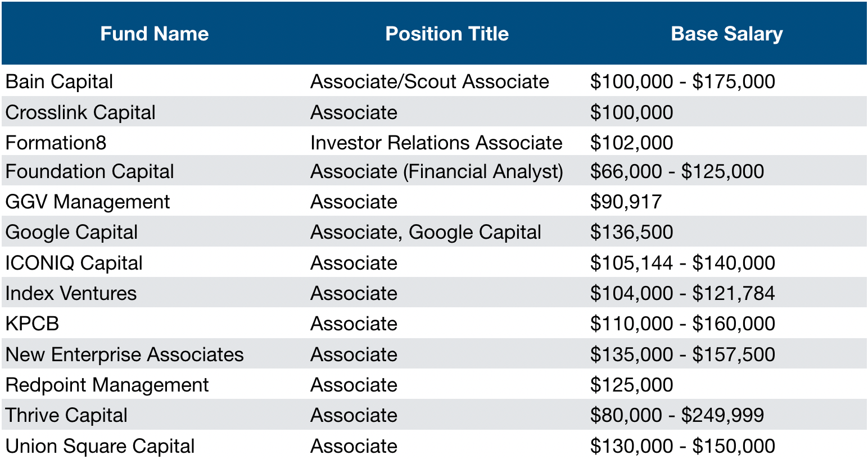
Task: Click the Base Salary column header
Action: 727,34
